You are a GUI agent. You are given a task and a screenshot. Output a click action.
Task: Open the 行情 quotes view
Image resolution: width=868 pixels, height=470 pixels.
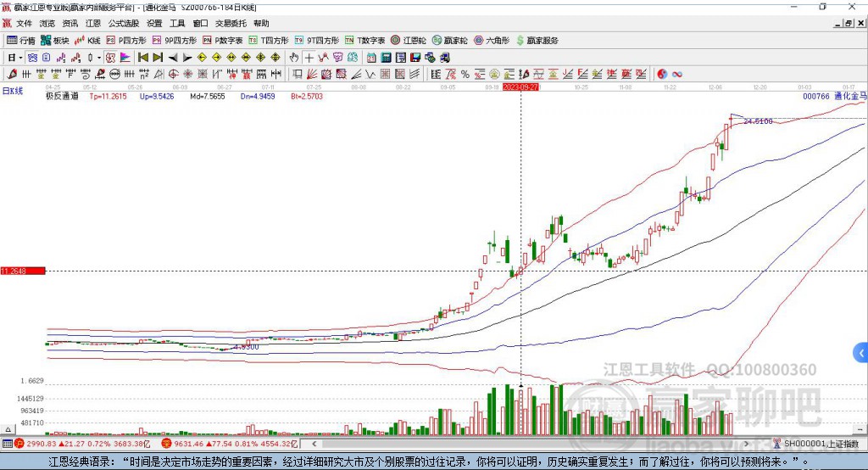tap(21, 41)
